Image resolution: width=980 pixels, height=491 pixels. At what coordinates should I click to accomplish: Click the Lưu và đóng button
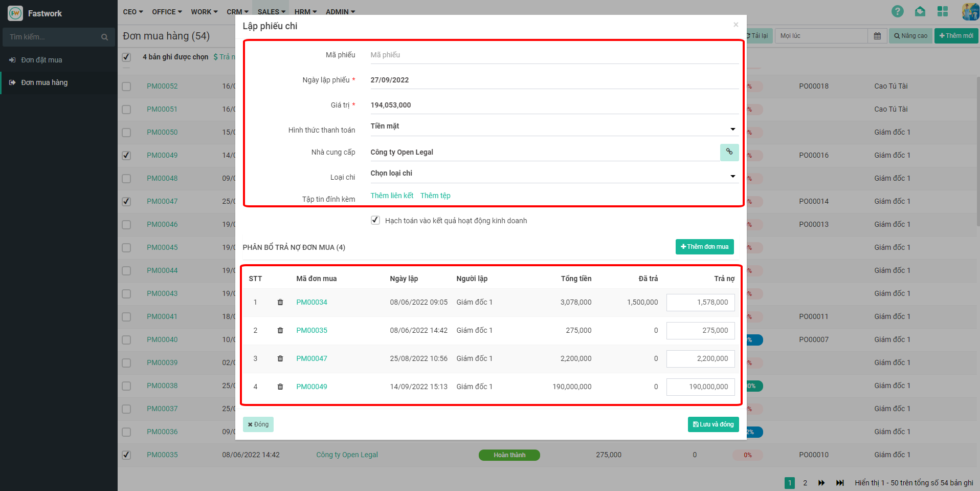tap(713, 424)
